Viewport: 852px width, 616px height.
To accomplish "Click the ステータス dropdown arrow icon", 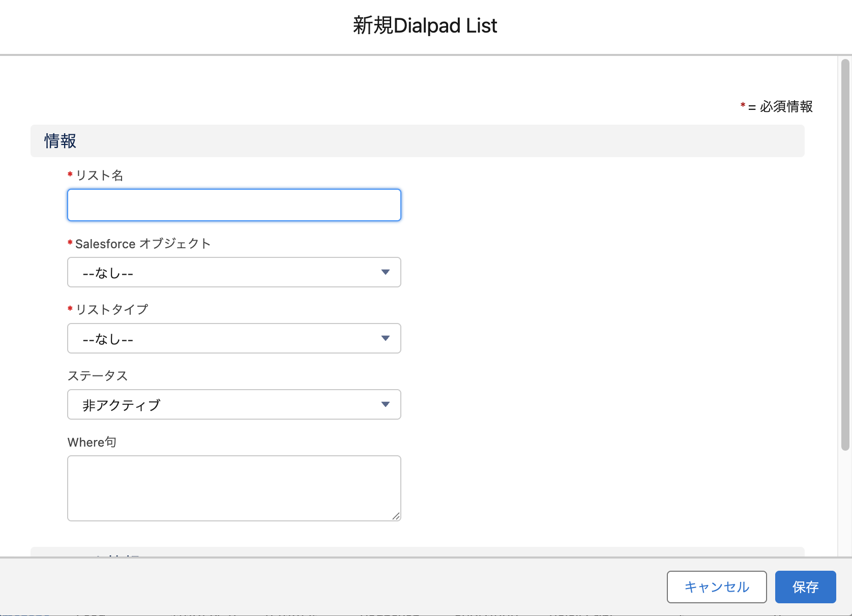I will pos(386,404).
